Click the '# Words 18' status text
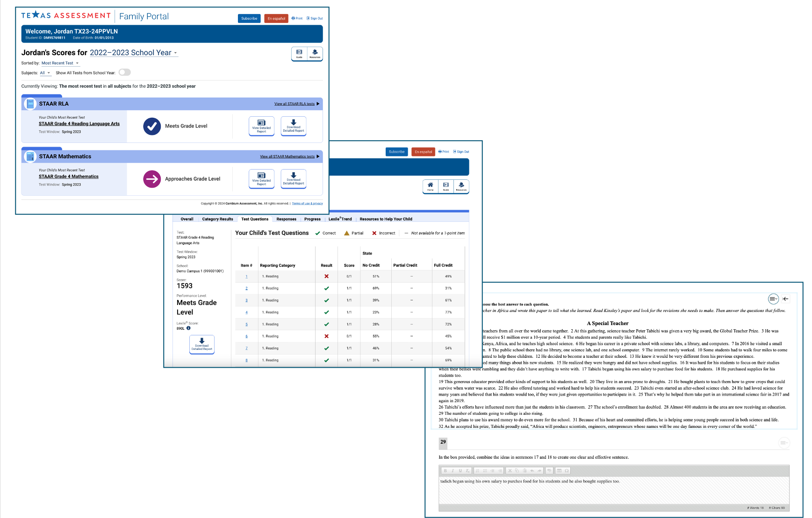 [x=755, y=508]
